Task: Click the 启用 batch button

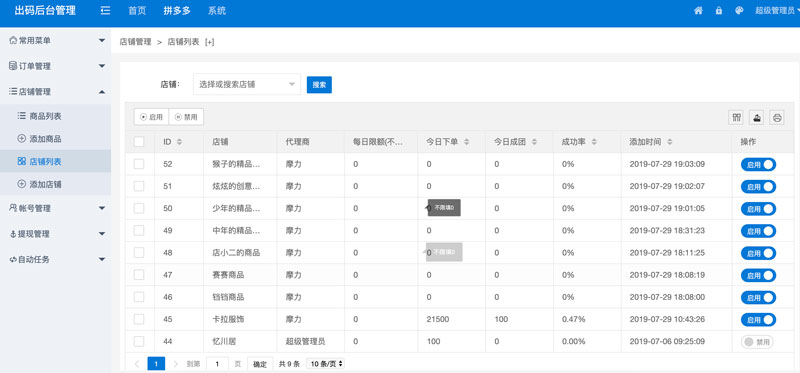Action: click(151, 117)
